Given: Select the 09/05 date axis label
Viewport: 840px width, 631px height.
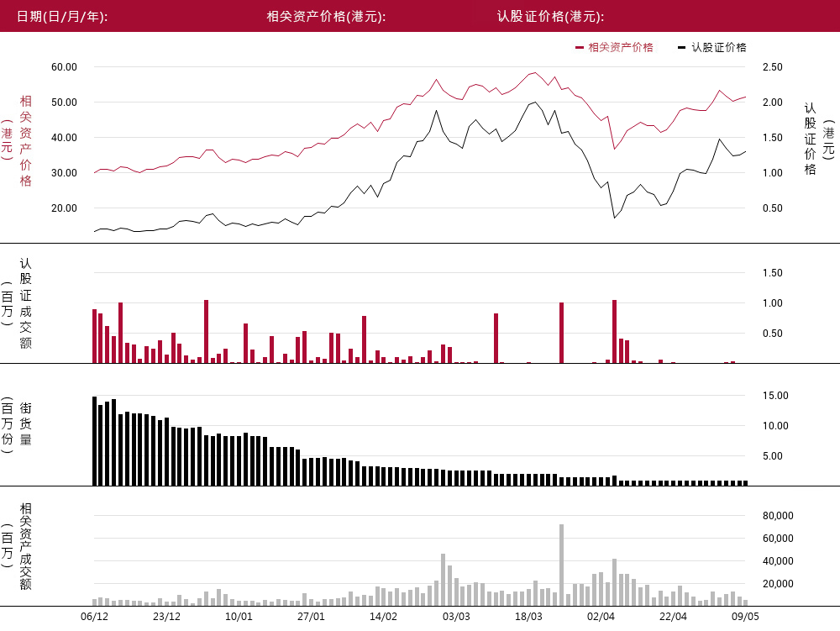Looking at the screenshot, I should coord(746,617).
